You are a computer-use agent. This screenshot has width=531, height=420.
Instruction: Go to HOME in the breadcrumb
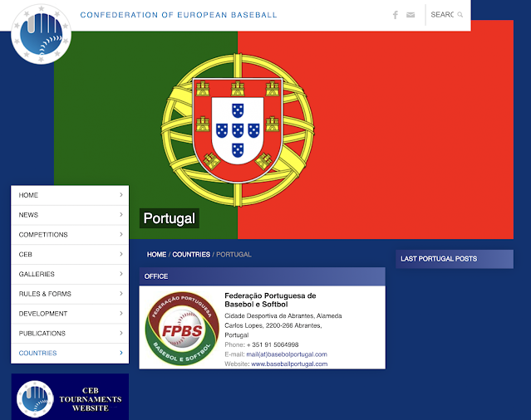[156, 254]
